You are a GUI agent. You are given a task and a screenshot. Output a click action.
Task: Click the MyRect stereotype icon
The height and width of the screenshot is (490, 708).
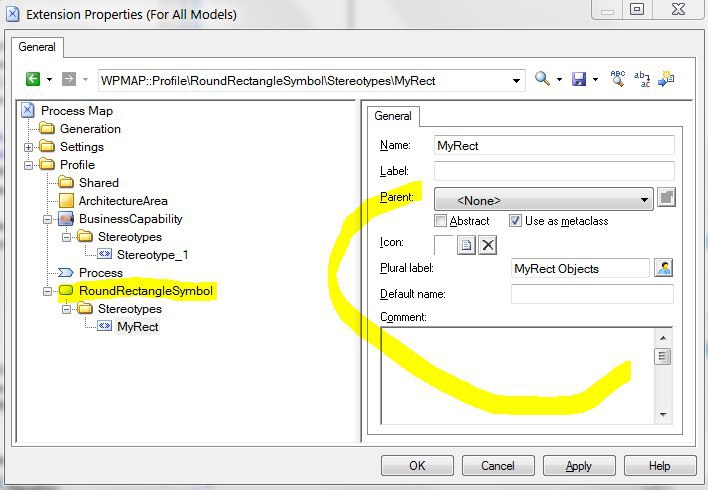tap(104, 326)
